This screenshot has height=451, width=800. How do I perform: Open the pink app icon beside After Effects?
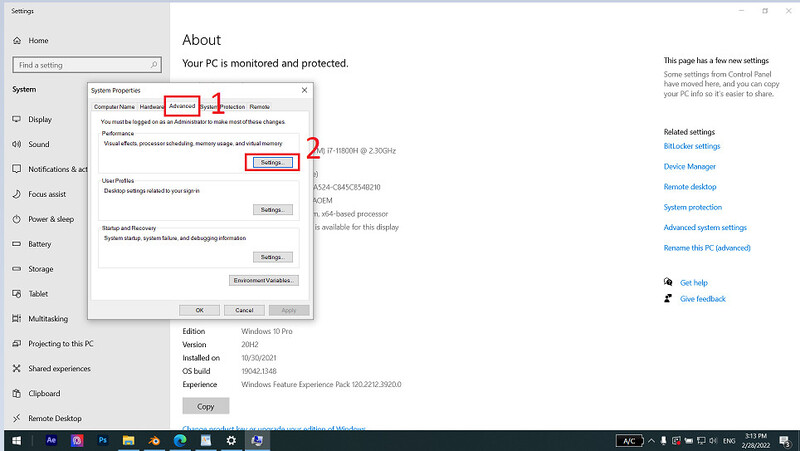pyautogui.click(x=77, y=440)
